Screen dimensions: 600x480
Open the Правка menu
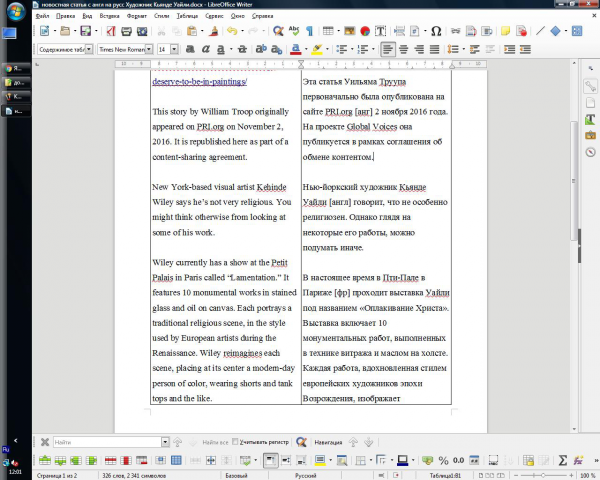pyautogui.click(x=65, y=16)
